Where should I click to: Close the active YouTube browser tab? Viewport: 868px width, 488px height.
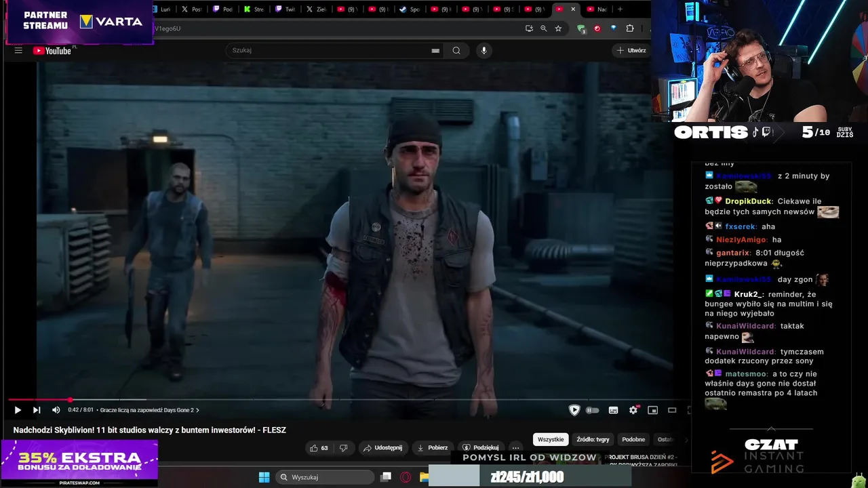(x=573, y=9)
